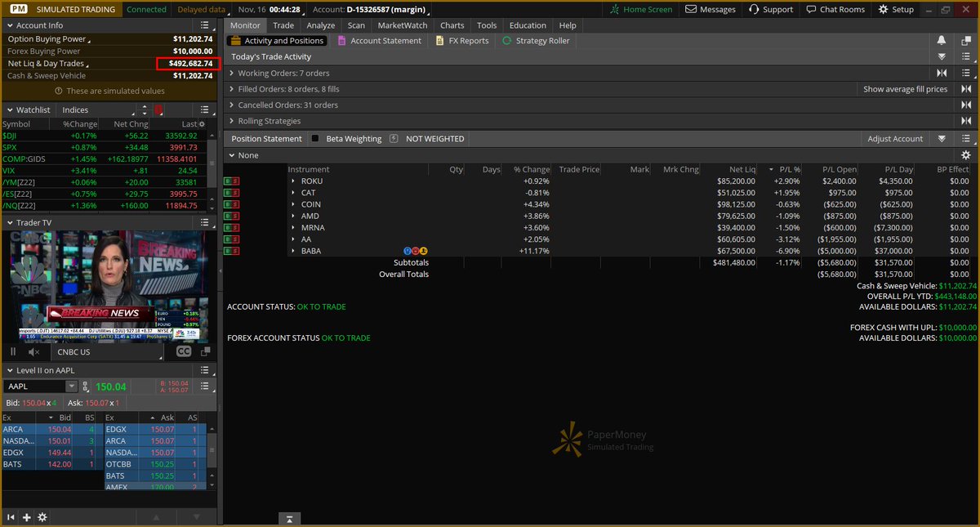Screen dimensions: 980x527
Task: Click blue event icon next to BABA
Action: coord(408,251)
